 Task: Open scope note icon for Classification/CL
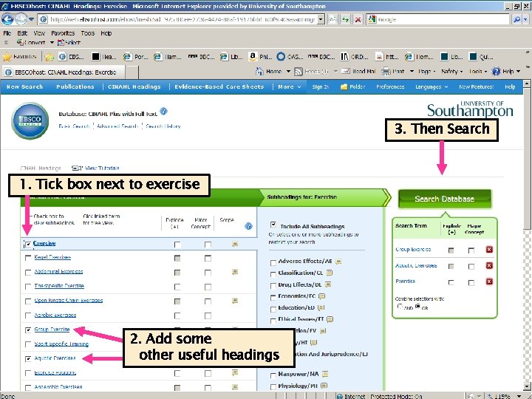[x=329, y=273]
